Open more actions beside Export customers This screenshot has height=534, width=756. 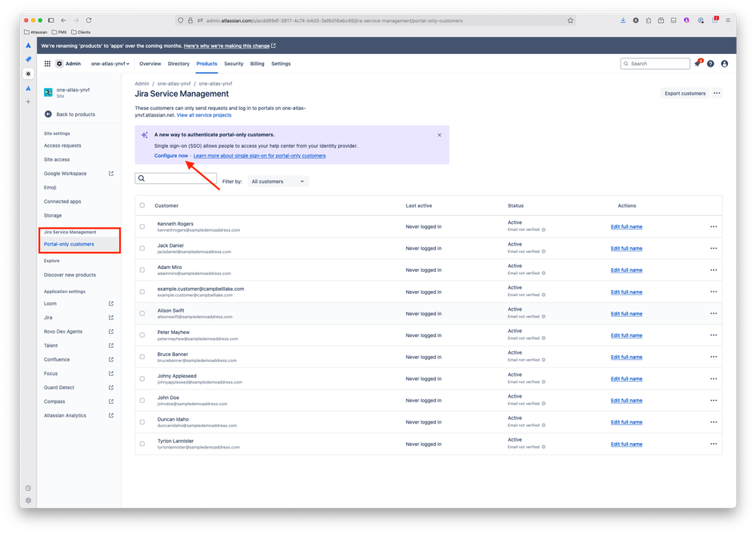click(717, 93)
